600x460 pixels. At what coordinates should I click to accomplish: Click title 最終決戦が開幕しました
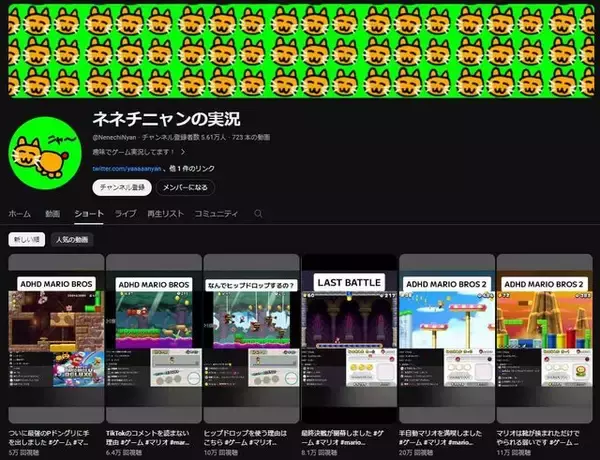342,438
